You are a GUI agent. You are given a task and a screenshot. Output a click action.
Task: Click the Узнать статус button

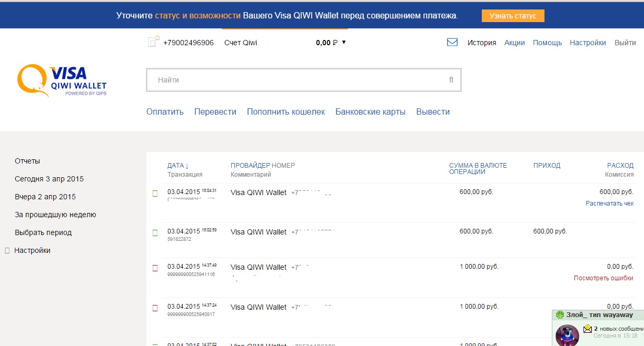(513, 16)
